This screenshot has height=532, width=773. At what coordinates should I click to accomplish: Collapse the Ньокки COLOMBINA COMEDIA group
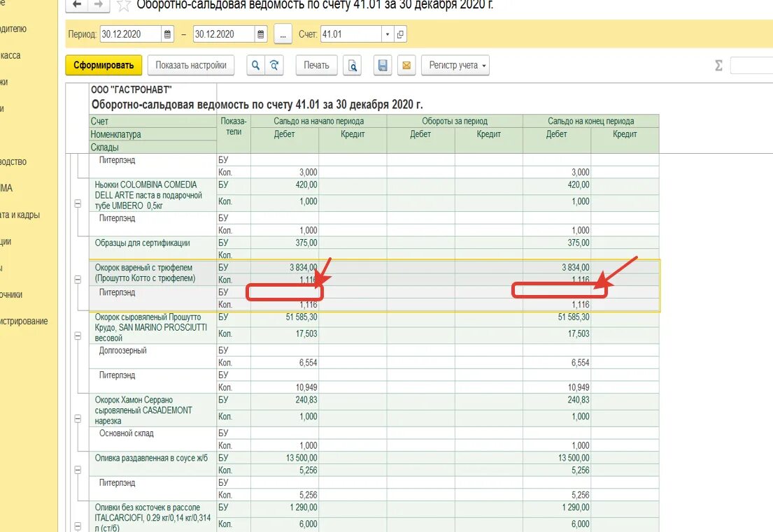(78, 203)
